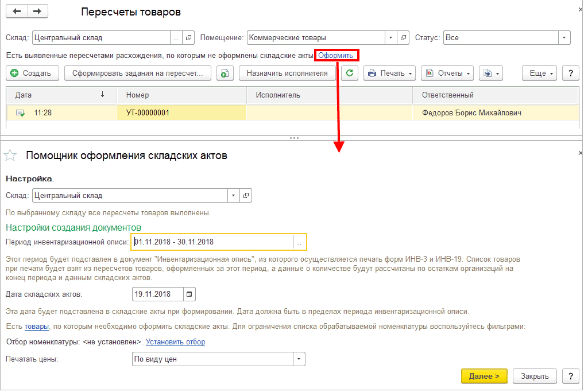Expand the Помещение dropdown list
The height and width of the screenshot is (392, 588).
click(390, 38)
